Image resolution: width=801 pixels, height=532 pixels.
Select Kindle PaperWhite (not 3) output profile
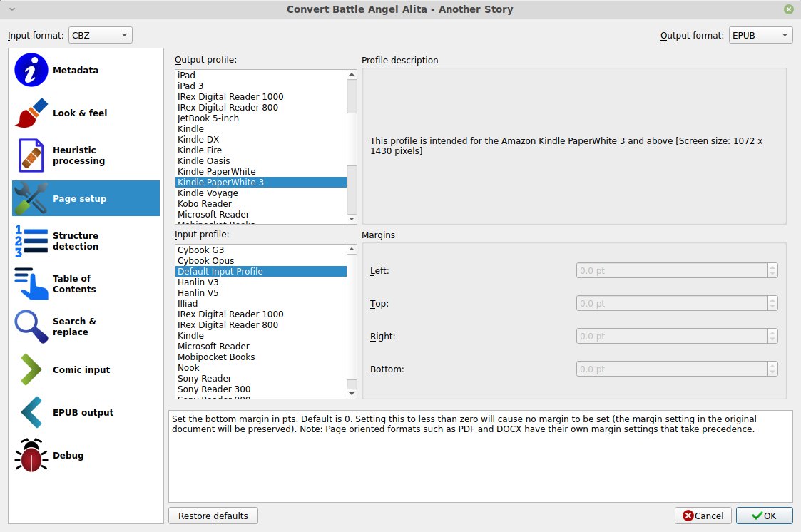click(x=261, y=172)
